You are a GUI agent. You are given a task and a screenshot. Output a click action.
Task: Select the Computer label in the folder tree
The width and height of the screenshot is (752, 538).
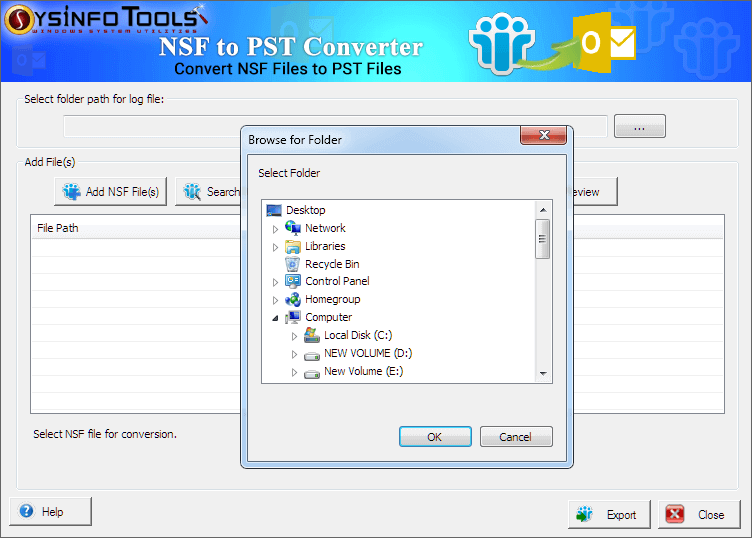[x=329, y=317]
